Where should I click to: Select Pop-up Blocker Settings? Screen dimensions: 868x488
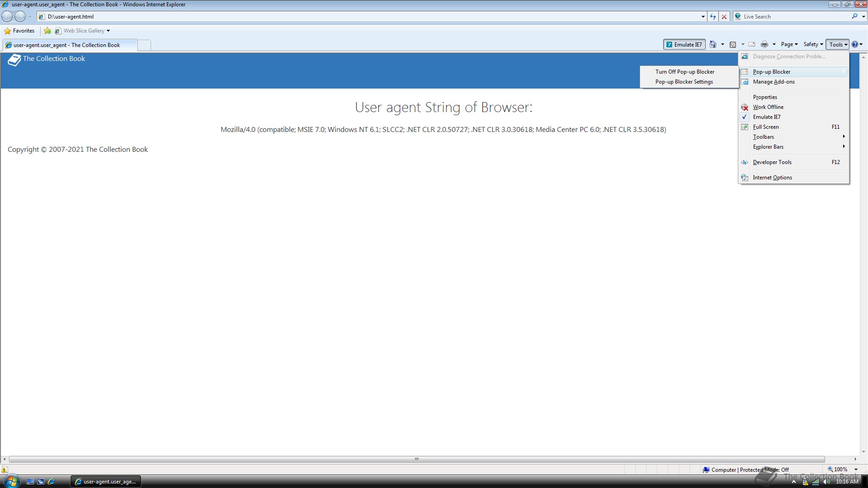pyautogui.click(x=689, y=82)
